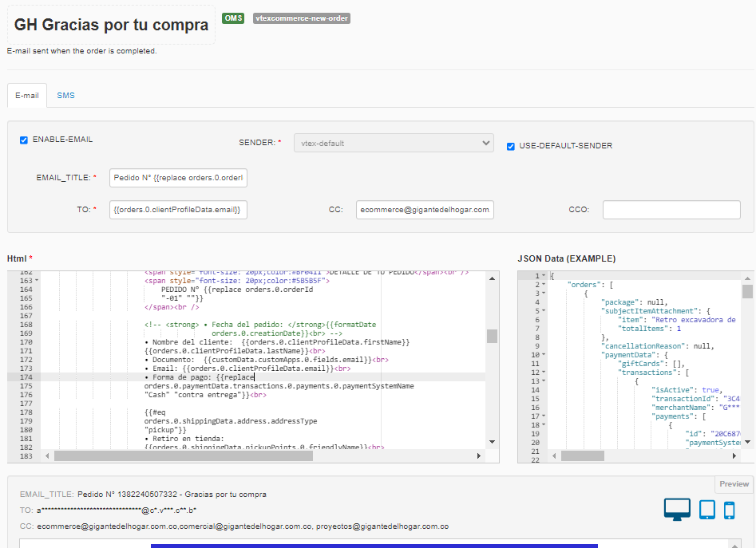Collapse the "orders" array at JSON line 2
Image resolution: width=756 pixels, height=548 pixels.
click(x=544, y=285)
